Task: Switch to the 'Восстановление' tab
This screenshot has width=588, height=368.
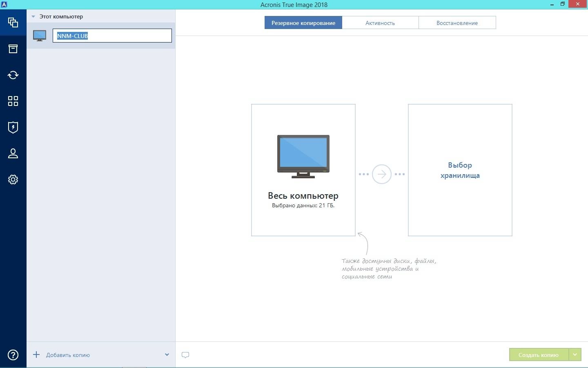Action: pyautogui.click(x=457, y=23)
